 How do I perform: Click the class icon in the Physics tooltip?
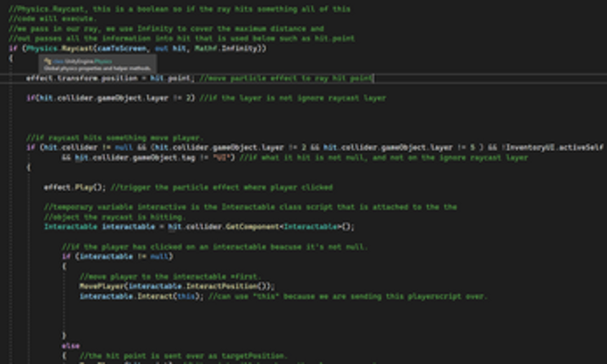click(x=47, y=61)
